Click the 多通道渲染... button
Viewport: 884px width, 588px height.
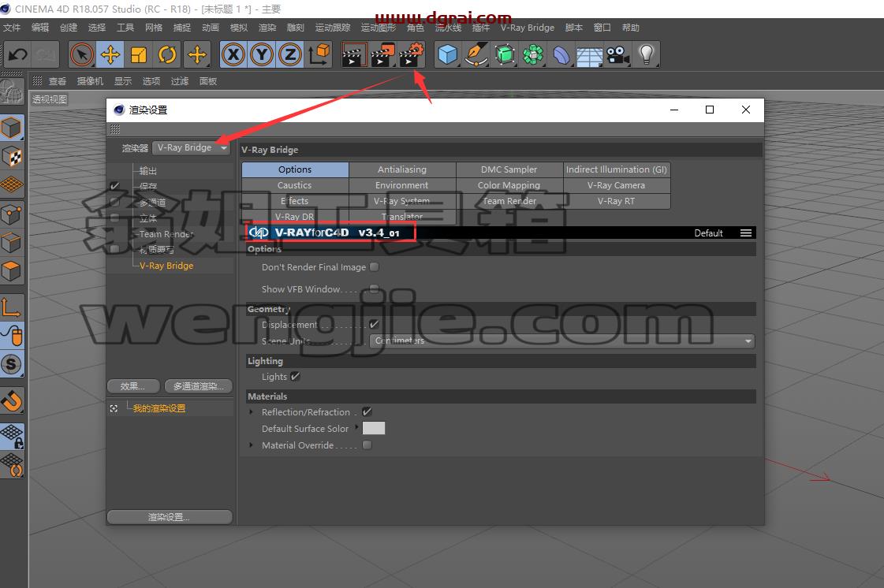click(x=199, y=386)
